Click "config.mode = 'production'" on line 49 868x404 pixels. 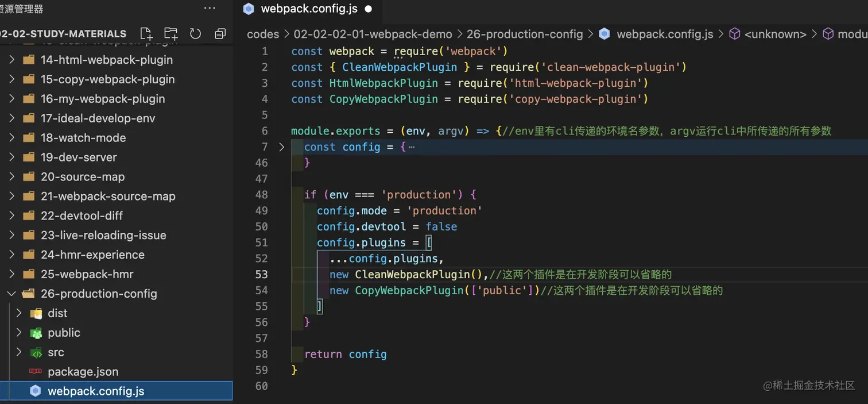400,211
